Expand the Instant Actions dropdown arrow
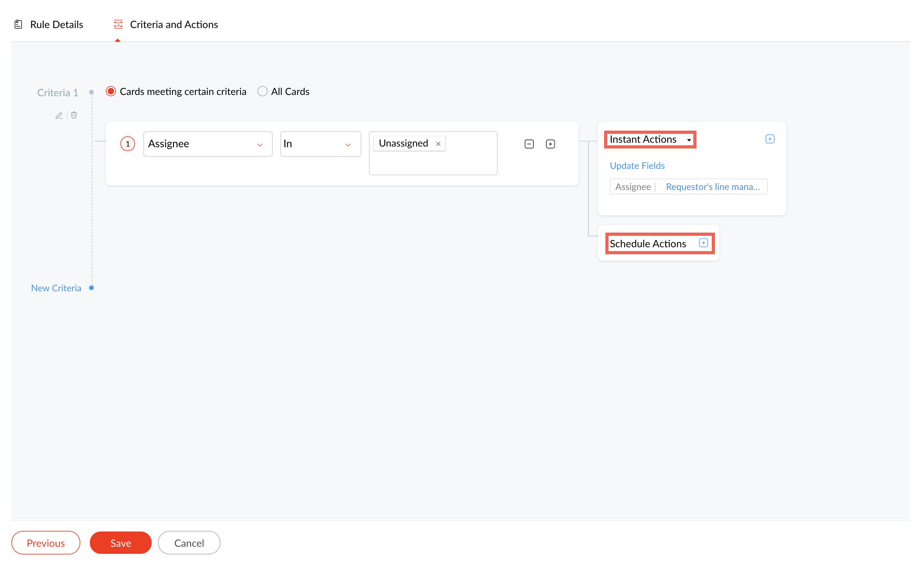Image resolution: width=924 pixels, height=564 pixels. click(x=689, y=140)
